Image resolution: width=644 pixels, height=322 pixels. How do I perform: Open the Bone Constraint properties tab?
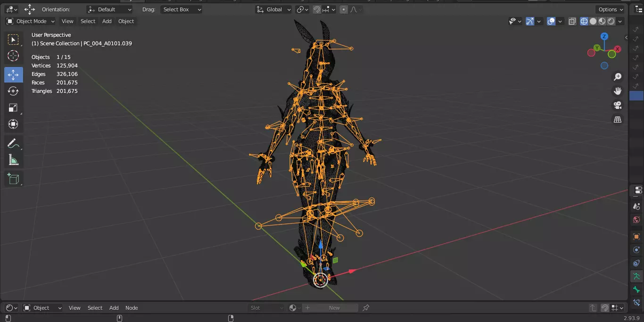636,302
